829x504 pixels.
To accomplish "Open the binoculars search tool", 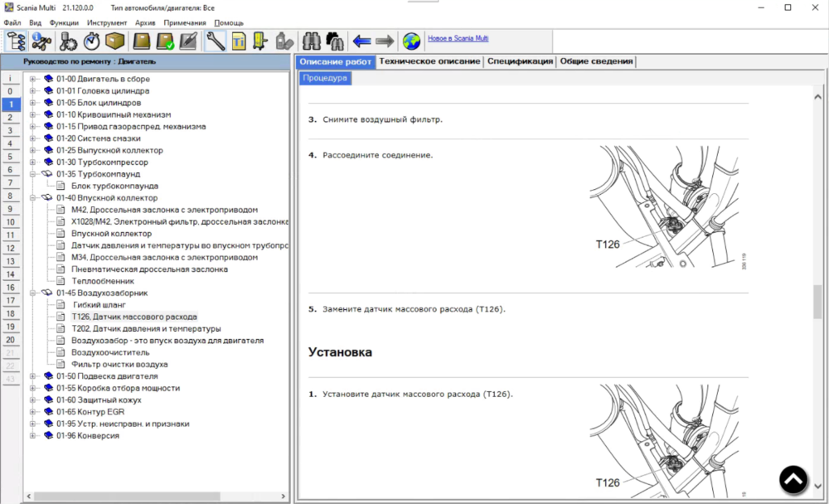I will (x=313, y=40).
